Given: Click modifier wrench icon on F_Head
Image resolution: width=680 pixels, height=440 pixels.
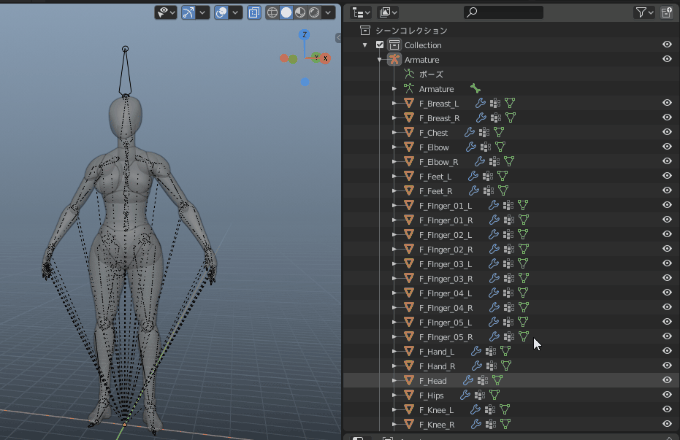Looking at the screenshot, I should 468,381.
